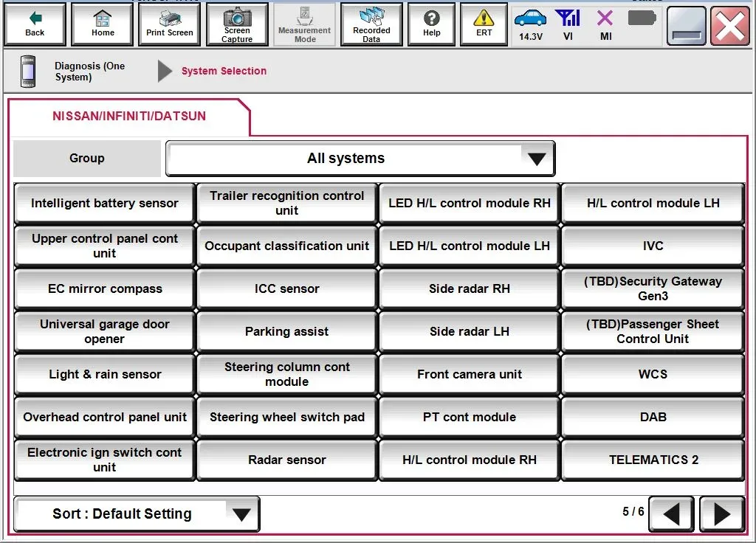Select (TBD)Passenger Sheet Control Unit
This screenshot has width=756, height=543.
653,331
